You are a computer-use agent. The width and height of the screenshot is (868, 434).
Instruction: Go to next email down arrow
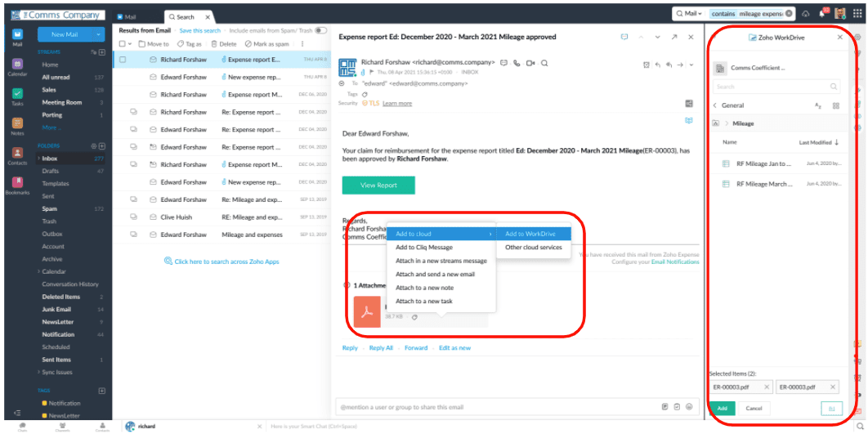tap(658, 37)
